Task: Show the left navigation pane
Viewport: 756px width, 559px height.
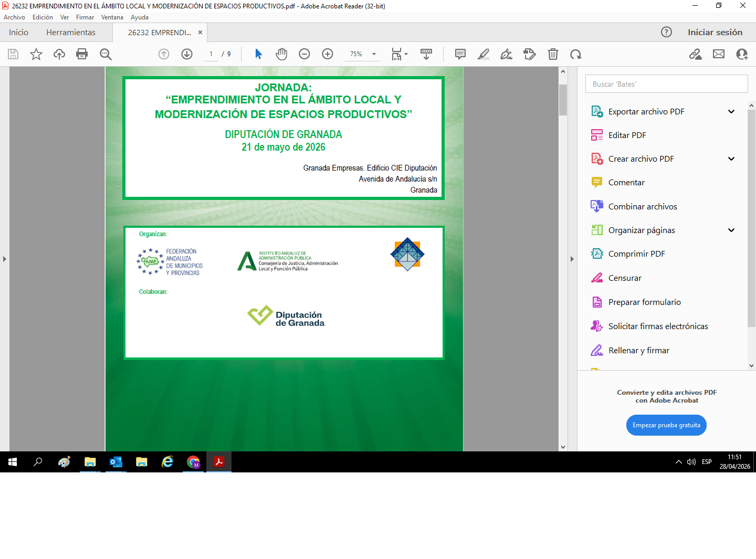Action: (x=5, y=259)
